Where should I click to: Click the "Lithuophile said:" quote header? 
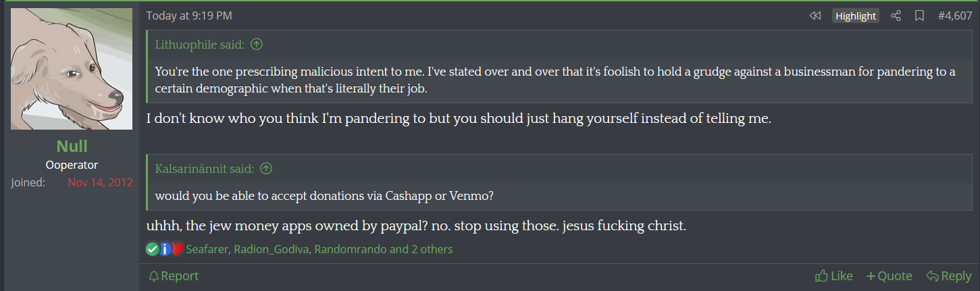[x=201, y=45]
